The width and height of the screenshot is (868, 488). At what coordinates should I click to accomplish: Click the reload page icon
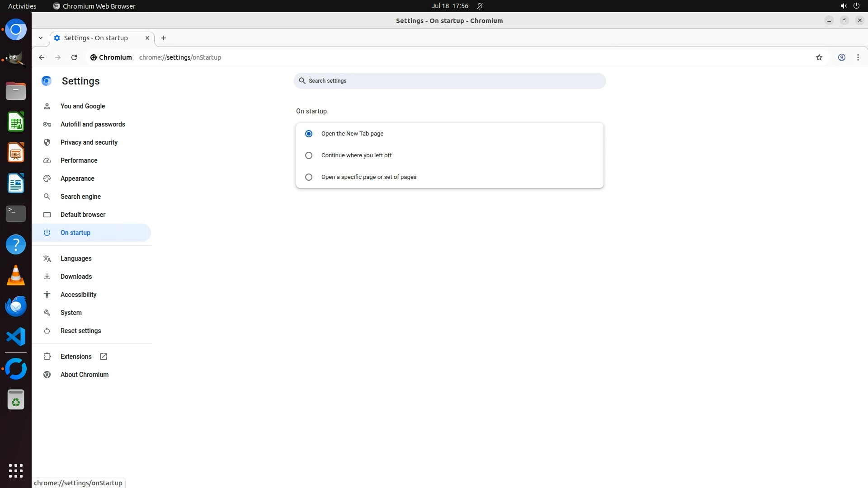click(x=74, y=57)
